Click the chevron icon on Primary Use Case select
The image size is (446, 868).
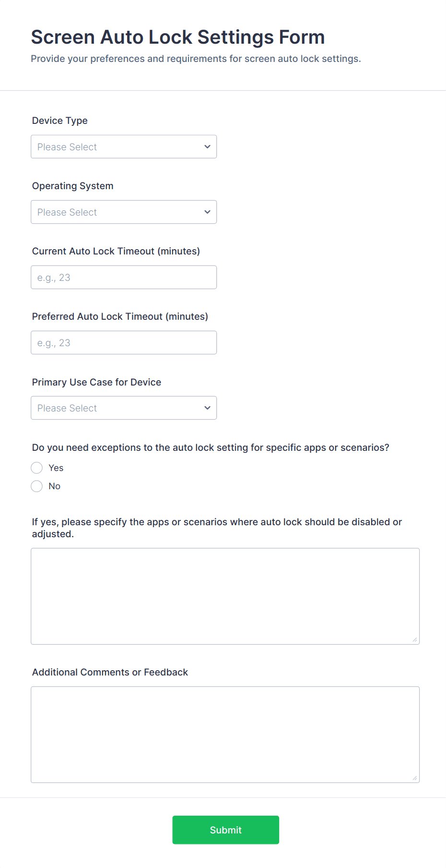pyautogui.click(x=207, y=408)
